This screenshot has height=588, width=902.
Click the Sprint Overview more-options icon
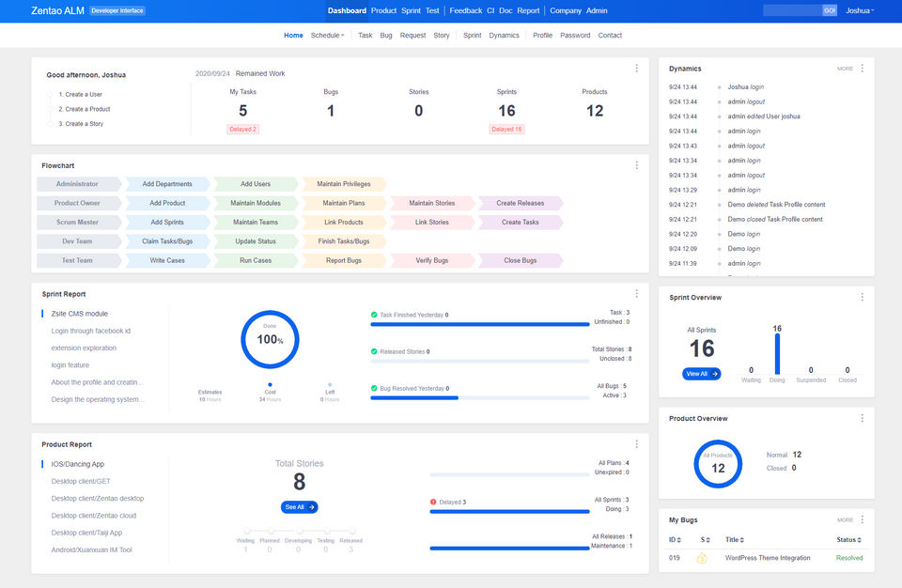pos(863,297)
